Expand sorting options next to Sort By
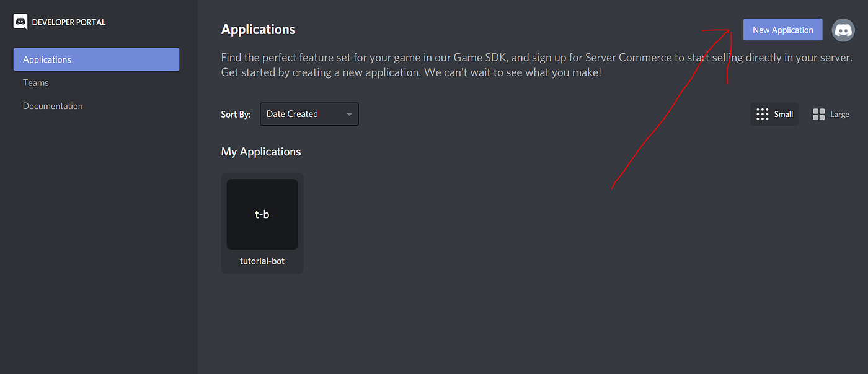The height and width of the screenshot is (374, 868). pos(309,114)
